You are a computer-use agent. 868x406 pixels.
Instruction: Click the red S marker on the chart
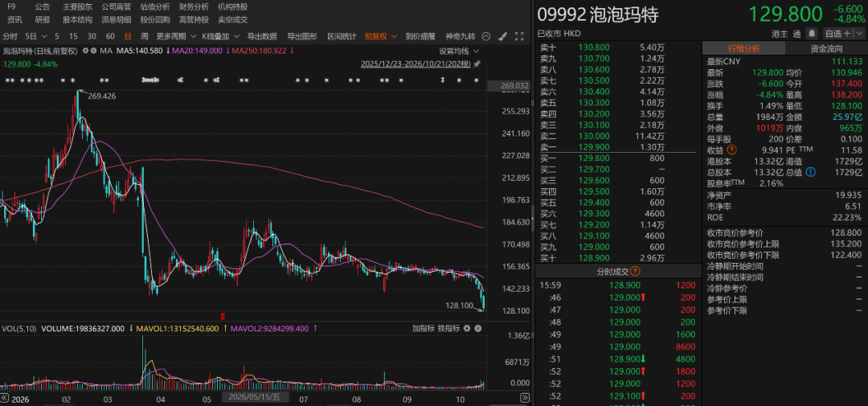(223, 316)
